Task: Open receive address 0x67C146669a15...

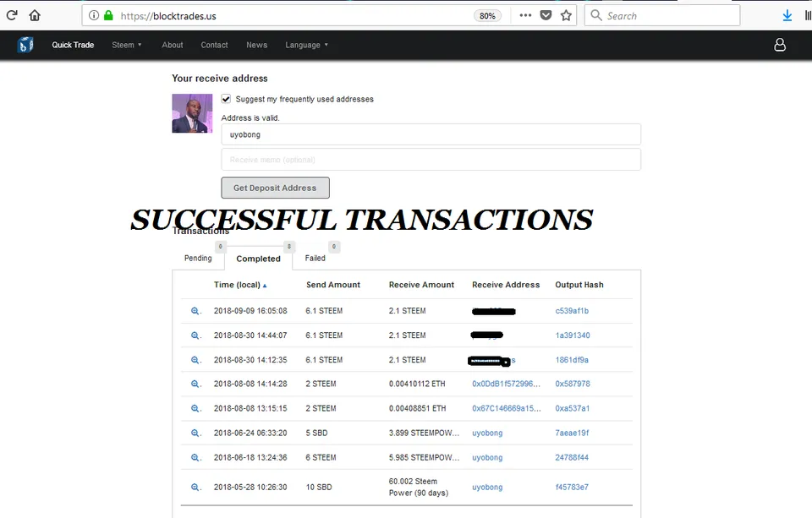Action: point(507,408)
